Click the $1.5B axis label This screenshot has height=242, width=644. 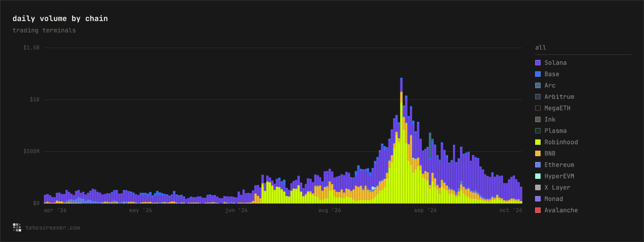[x=31, y=48]
